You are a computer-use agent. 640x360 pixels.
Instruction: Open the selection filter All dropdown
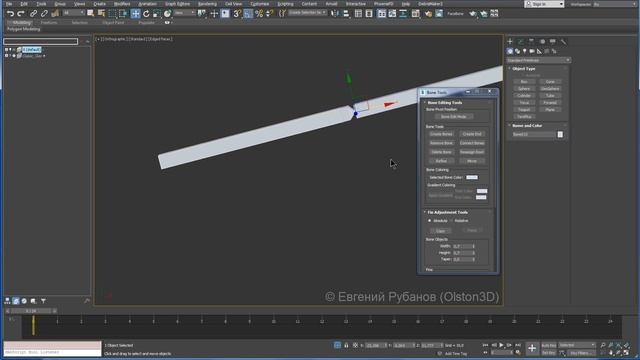click(74, 13)
